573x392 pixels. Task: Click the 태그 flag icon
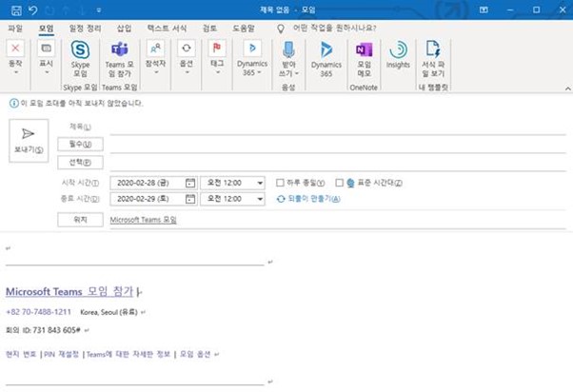217,49
